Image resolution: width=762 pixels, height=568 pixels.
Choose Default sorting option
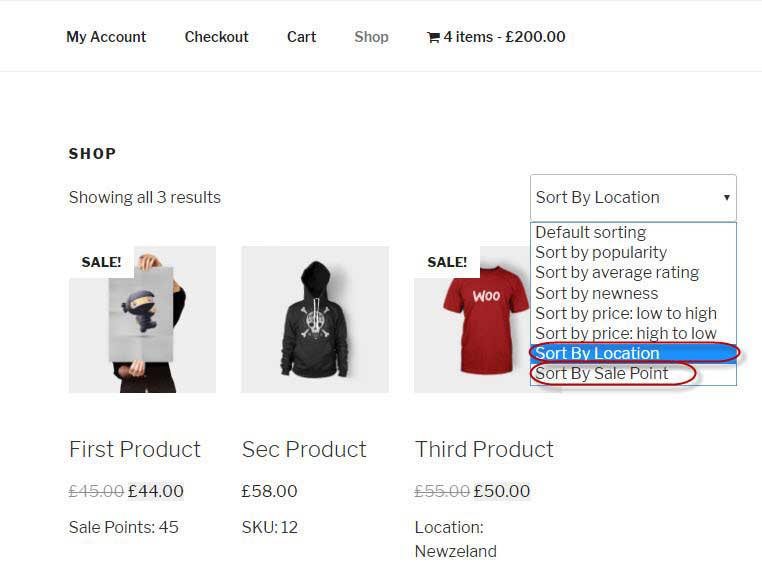591,232
